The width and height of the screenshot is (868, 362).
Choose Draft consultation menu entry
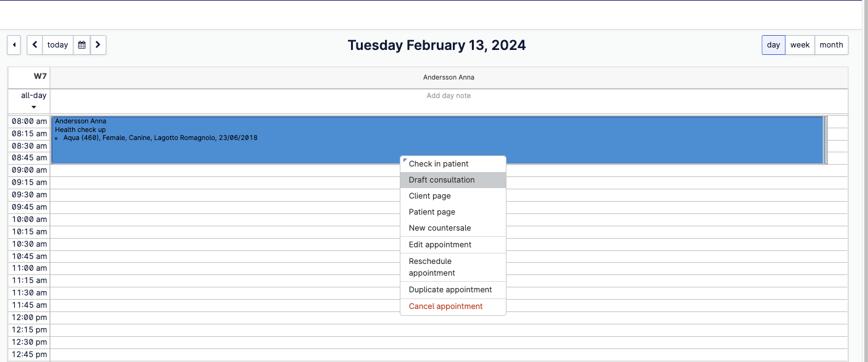point(442,180)
